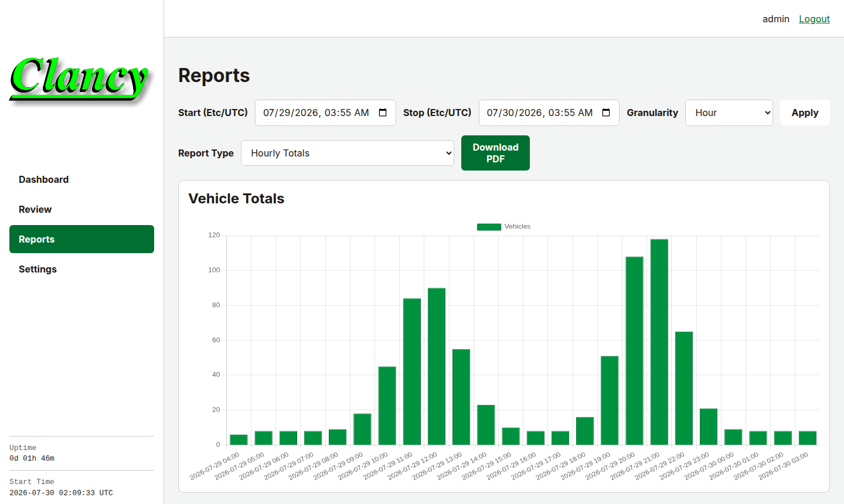
Task: Click the start time '2026-07-30 02:09:33 UTC'
Action: point(61,493)
